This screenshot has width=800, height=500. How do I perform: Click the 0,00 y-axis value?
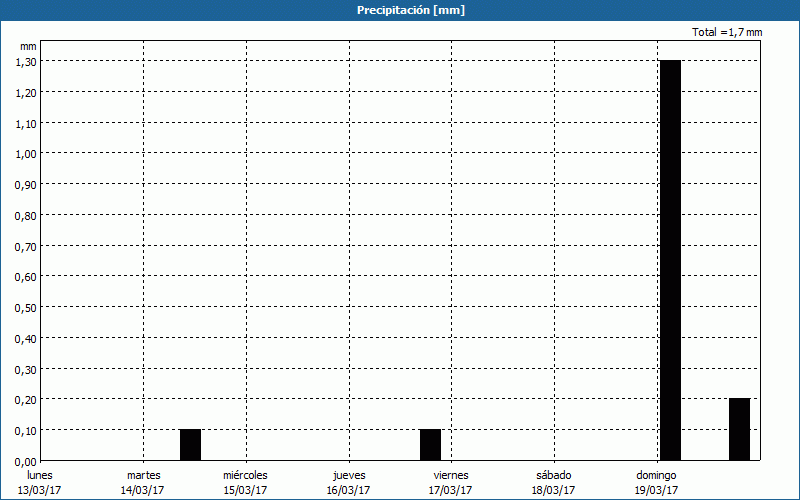tap(26, 461)
